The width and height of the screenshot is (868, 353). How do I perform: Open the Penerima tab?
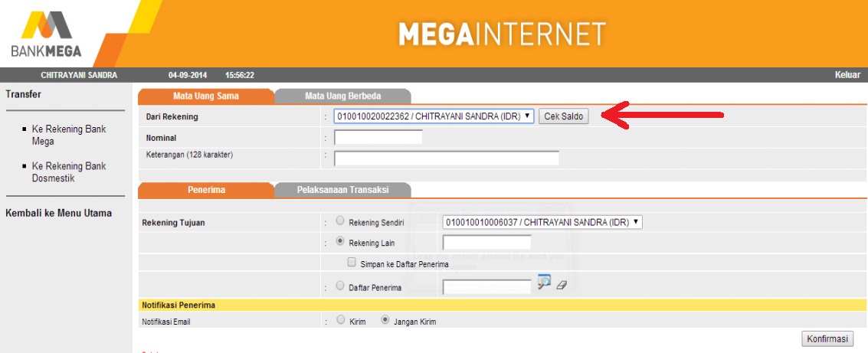206,190
